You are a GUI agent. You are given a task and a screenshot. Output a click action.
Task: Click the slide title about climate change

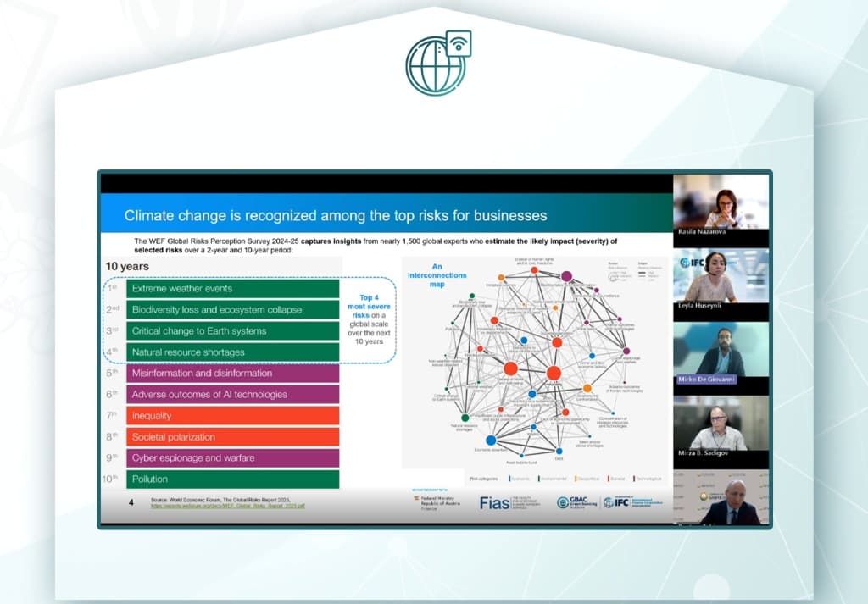(x=336, y=215)
